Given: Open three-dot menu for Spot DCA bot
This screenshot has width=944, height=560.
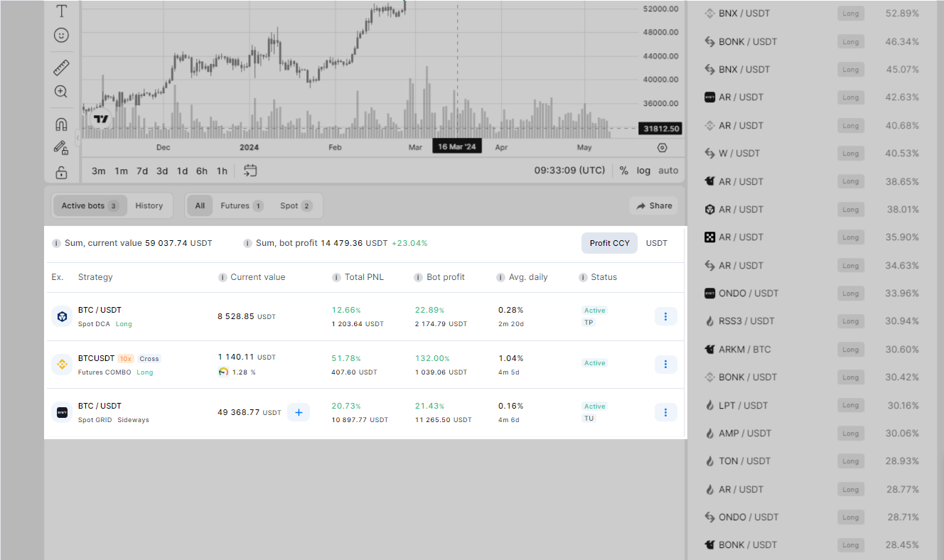Looking at the screenshot, I should coord(665,316).
